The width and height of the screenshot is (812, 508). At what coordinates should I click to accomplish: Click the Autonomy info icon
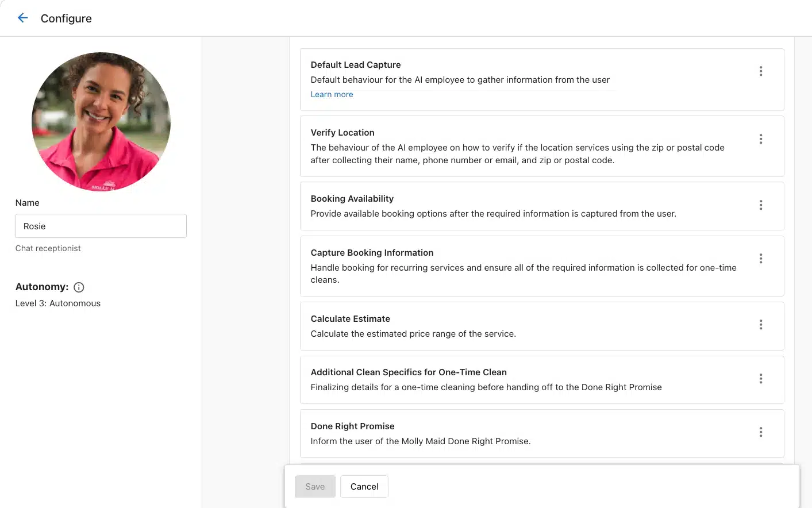(79, 287)
